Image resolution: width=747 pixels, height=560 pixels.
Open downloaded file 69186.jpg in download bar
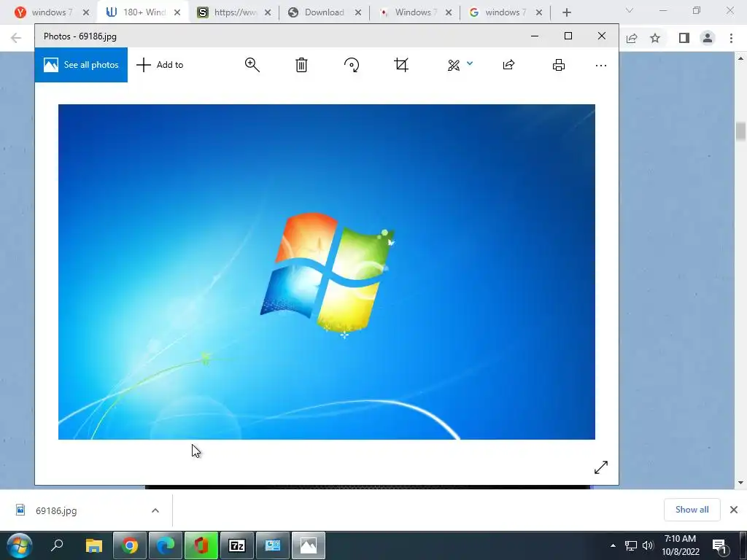coord(56,510)
